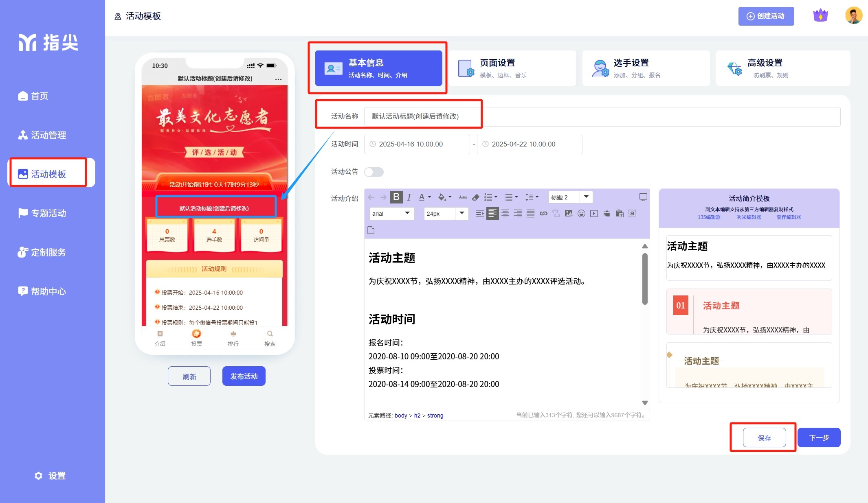Open the font color picker arrow
868x503 pixels.
429,197
